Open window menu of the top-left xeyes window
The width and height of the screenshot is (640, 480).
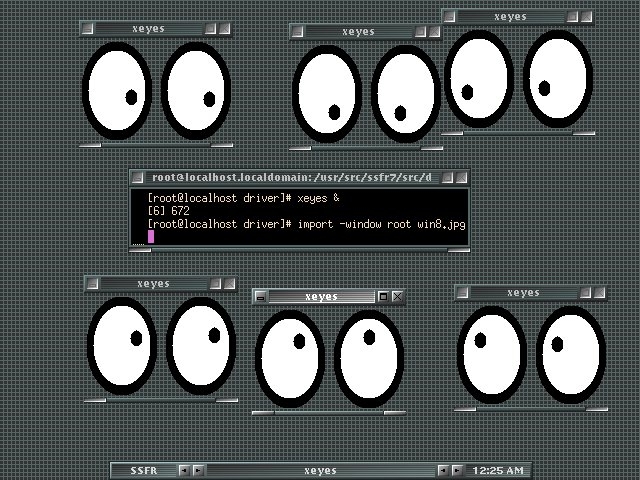click(x=88, y=29)
